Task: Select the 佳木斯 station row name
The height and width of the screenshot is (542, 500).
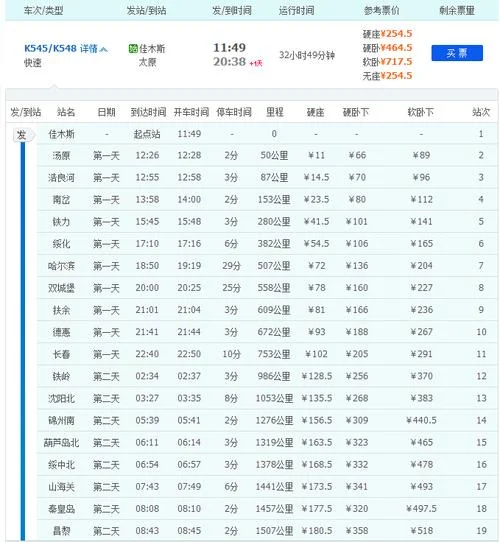Action: click(x=61, y=134)
